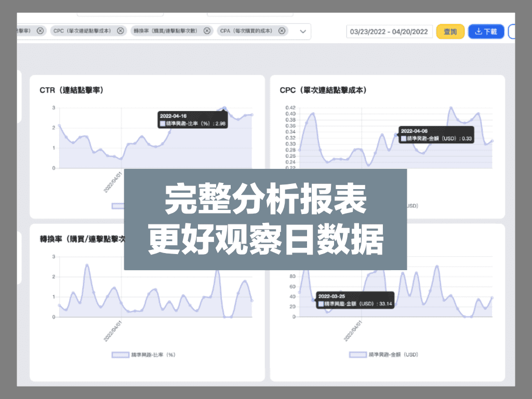Expand the metrics multi-select dropdown arrow

click(x=303, y=32)
